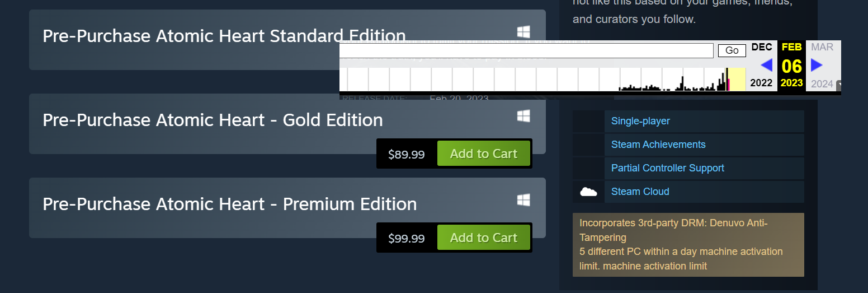Open the Single-player category link

[640, 121]
